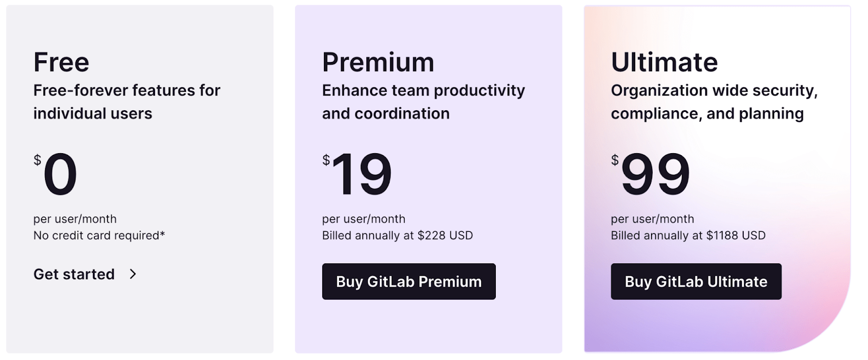Click the Ultimate plan heading

(x=664, y=62)
